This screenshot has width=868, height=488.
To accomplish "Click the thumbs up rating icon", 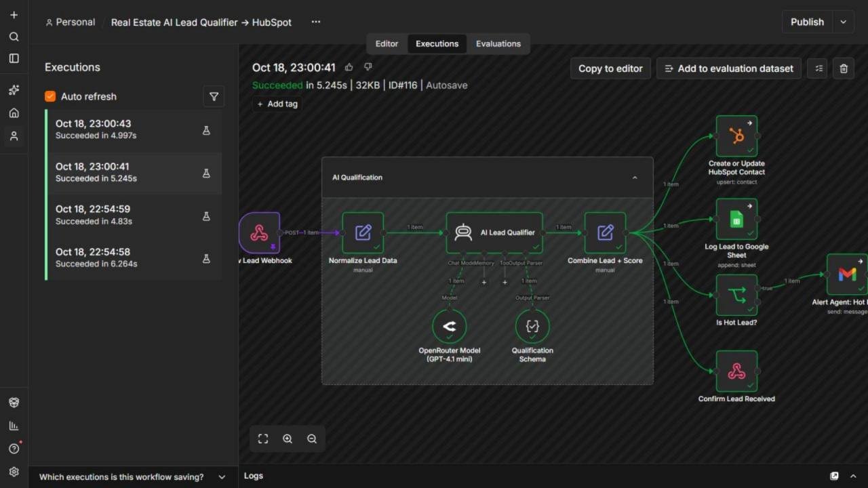I will (349, 67).
